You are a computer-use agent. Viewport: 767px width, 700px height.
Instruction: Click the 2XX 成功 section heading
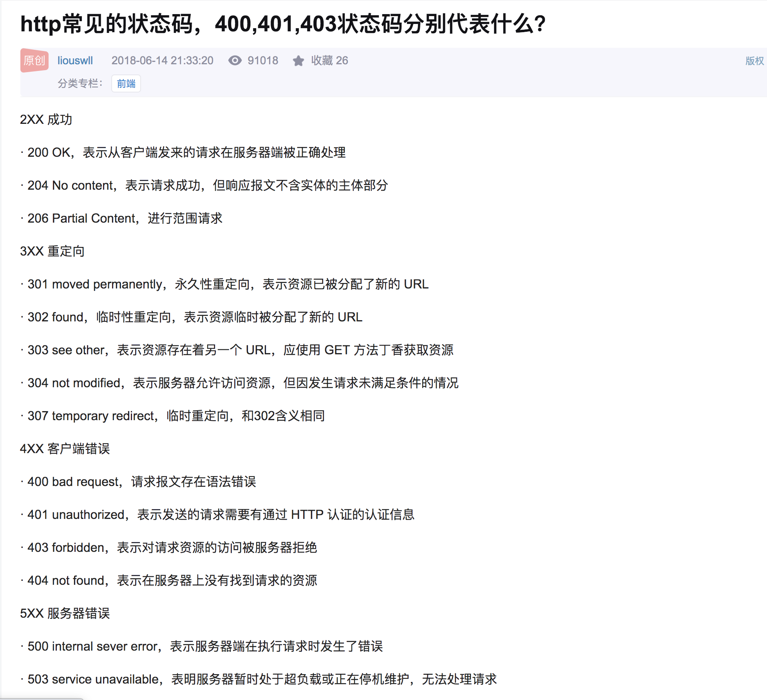point(46,120)
